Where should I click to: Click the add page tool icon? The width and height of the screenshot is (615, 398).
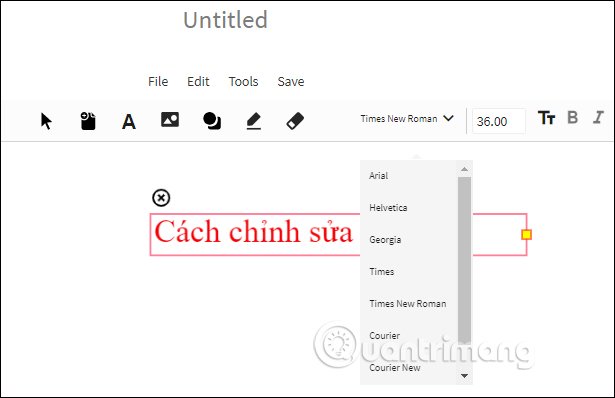(88, 121)
